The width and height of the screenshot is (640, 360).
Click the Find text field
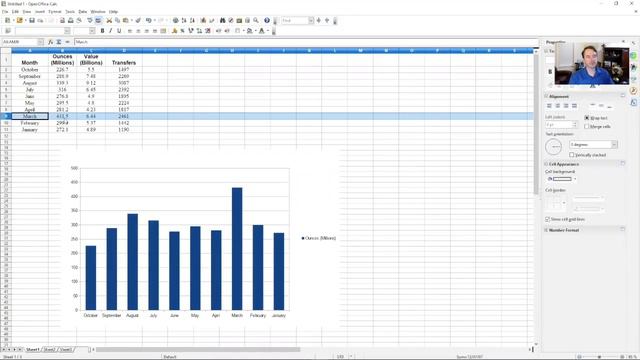point(295,20)
